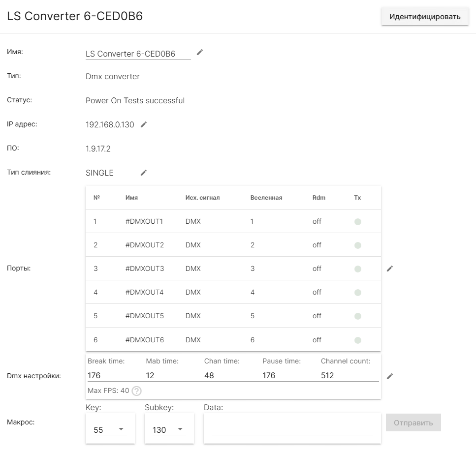
Task: Edit Dmx настройки with pencil icon
Action: coord(390,376)
